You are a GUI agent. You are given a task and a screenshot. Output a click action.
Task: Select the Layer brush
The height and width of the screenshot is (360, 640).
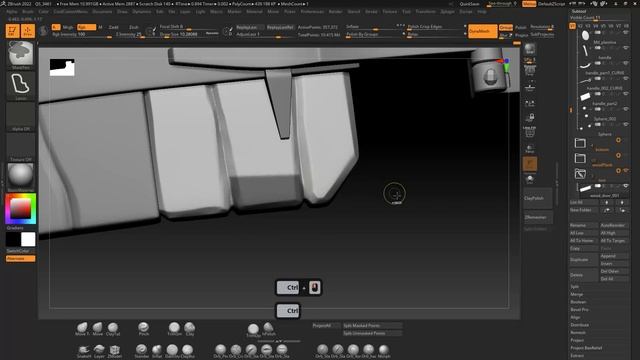click(x=99, y=351)
